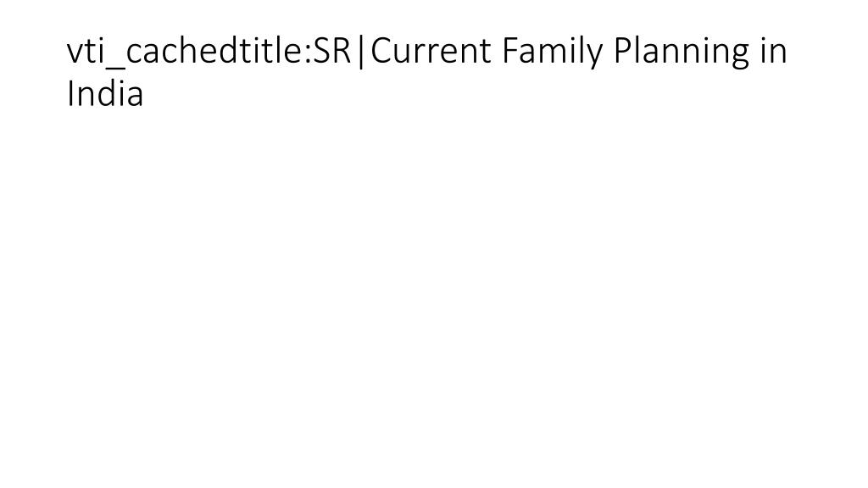Click the "cachedtitle" portion of the heading
Image resolution: width=868 pixels, height=488 pixels.
point(216,51)
